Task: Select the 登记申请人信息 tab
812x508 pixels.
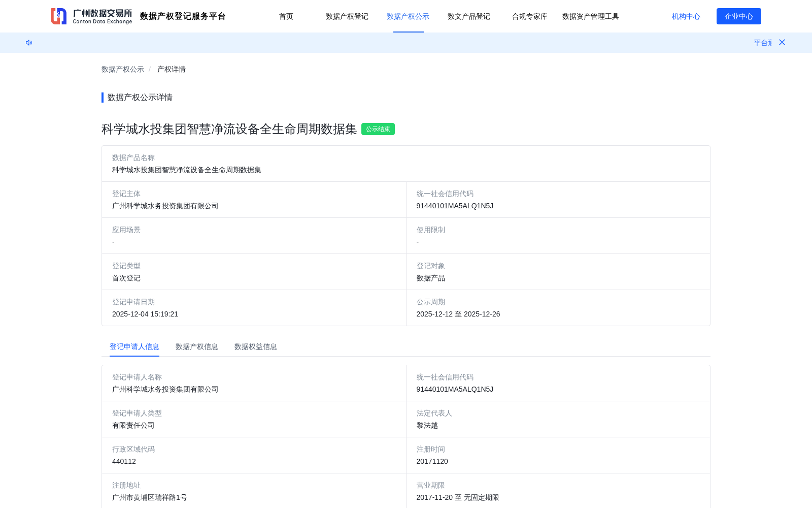Action: [x=134, y=346]
